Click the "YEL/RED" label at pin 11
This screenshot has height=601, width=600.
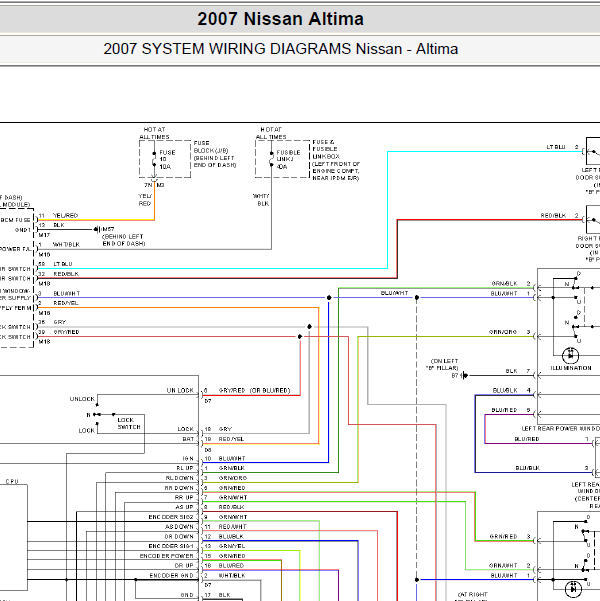tap(65, 215)
